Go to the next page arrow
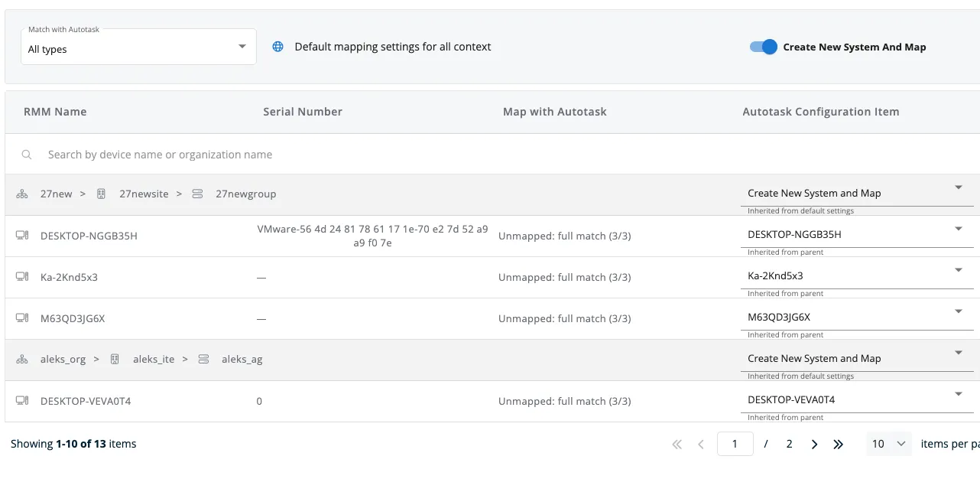Image resolution: width=980 pixels, height=492 pixels. click(x=814, y=445)
